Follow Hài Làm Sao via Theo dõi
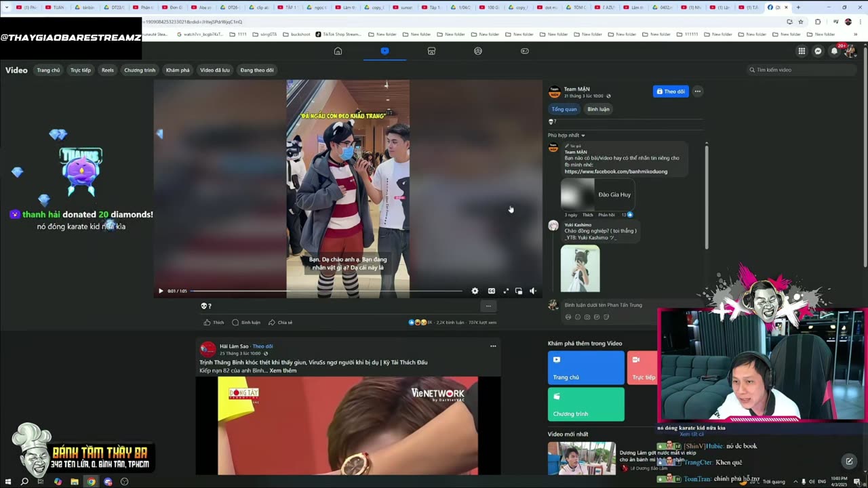The image size is (868, 488). [x=262, y=346]
